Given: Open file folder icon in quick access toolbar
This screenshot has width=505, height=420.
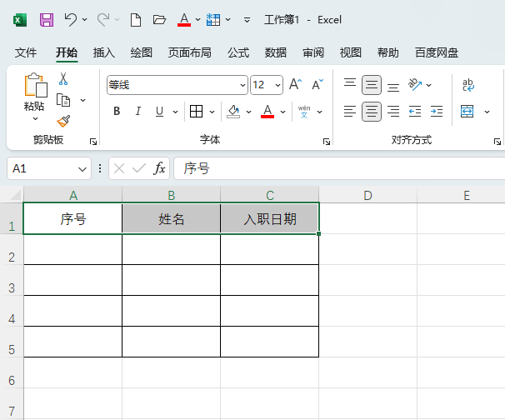Looking at the screenshot, I should pyautogui.click(x=159, y=20).
